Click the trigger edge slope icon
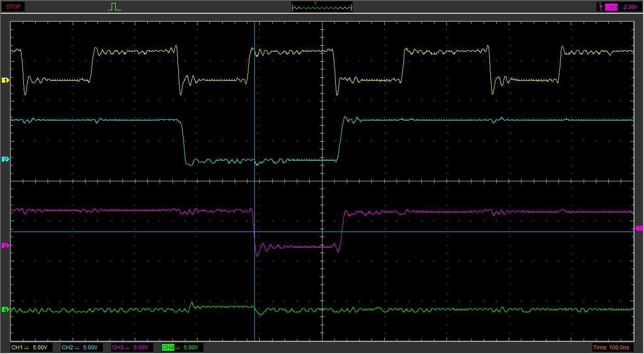The width and height of the screenshot is (644, 354). (x=600, y=7)
